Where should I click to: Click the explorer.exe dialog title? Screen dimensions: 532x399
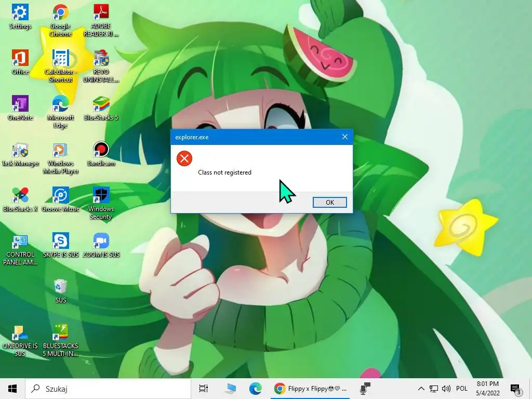pyautogui.click(x=192, y=137)
